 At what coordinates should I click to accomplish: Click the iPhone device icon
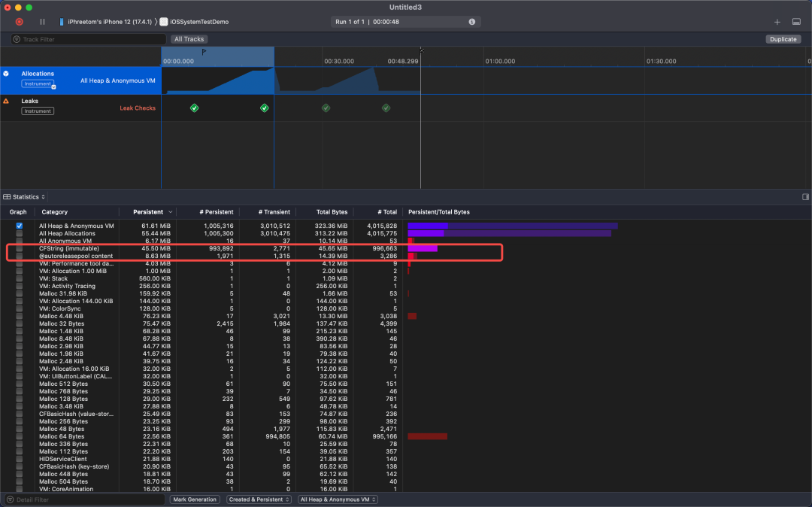[62, 22]
